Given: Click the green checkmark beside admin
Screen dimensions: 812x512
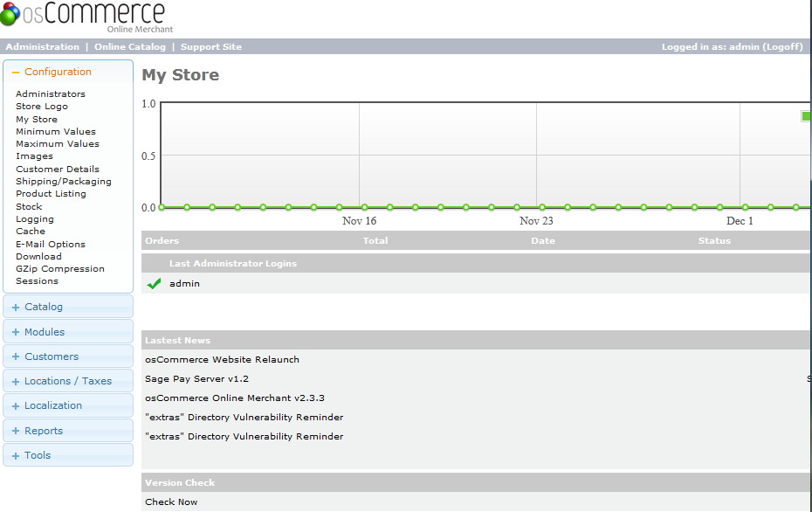Looking at the screenshot, I should [x=155, y=284].
